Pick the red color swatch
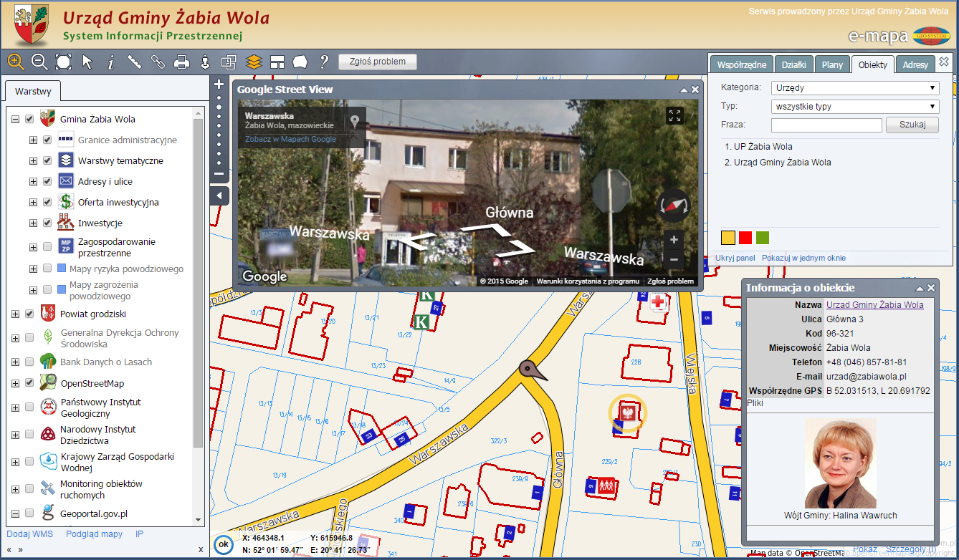959x560 pixels. [745, 238]
